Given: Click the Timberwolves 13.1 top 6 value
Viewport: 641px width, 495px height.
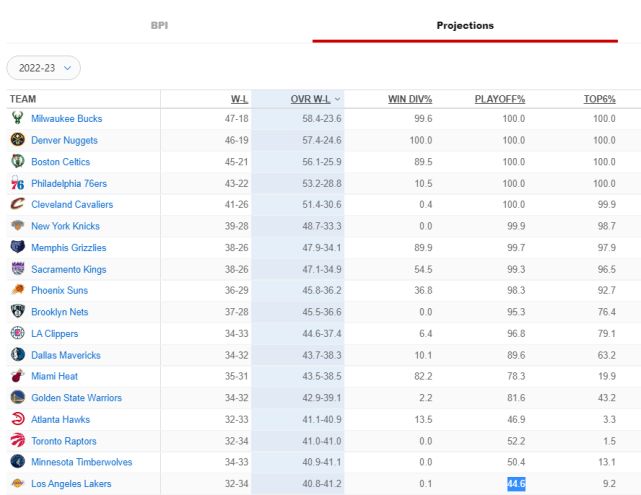Looking at the screenshot, I should (607, 462).
